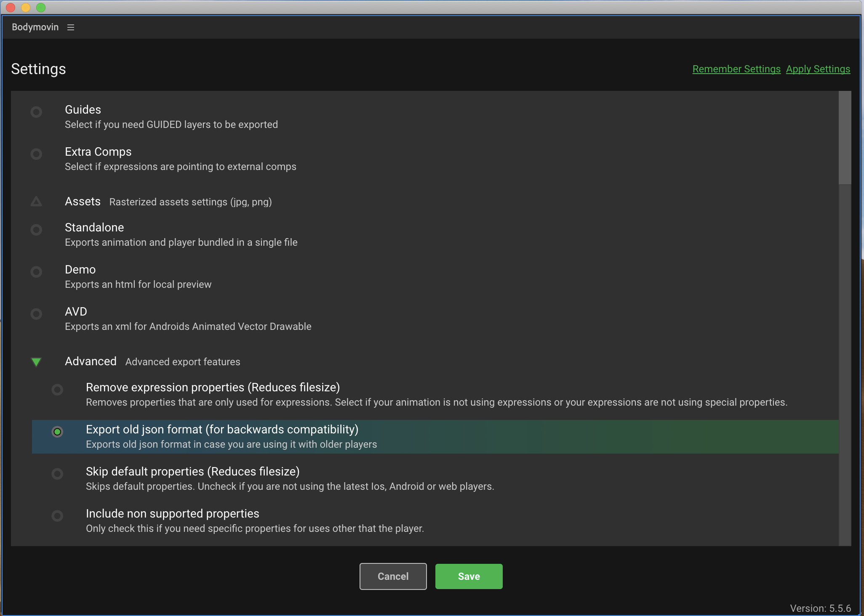The width and height of the screenshot is (864, 616).
Task: Toggle Include non supported properties
Action: (x=57, y=516)
